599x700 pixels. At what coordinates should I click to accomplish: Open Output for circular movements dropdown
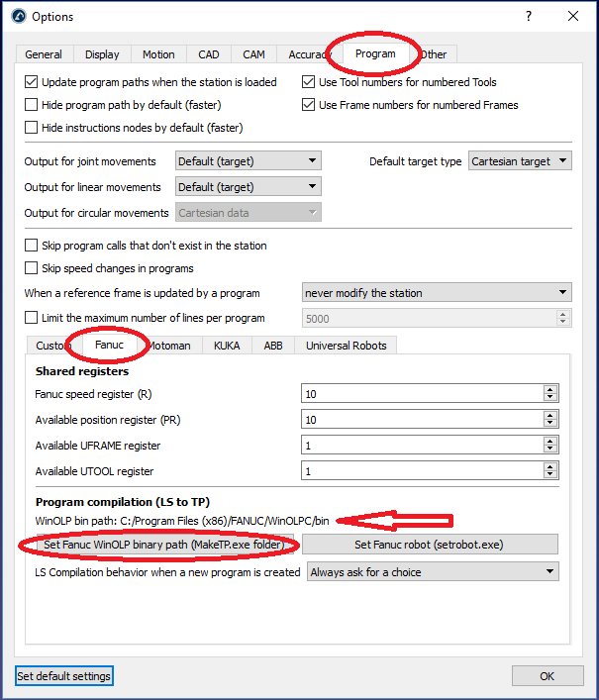point(249,213)
